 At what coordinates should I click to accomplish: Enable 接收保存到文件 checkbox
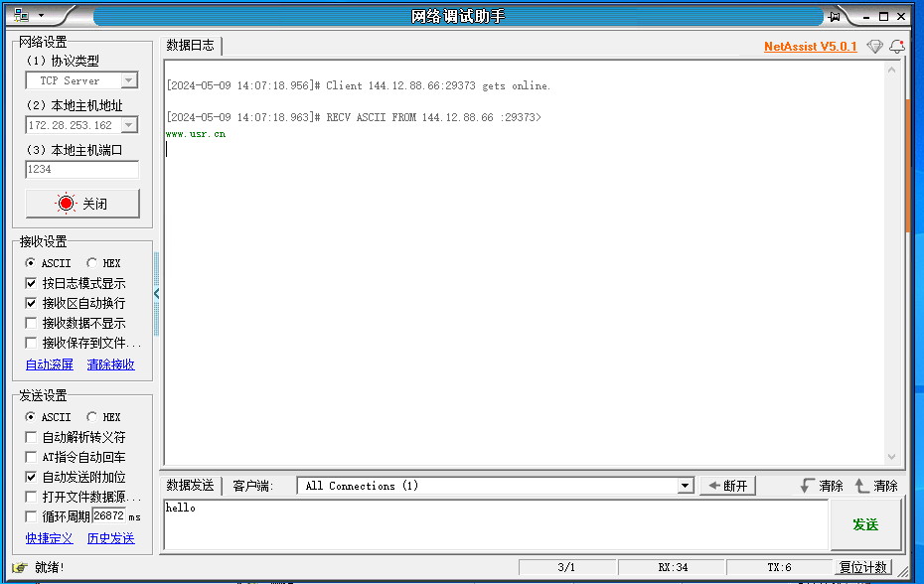coord(31,343)
